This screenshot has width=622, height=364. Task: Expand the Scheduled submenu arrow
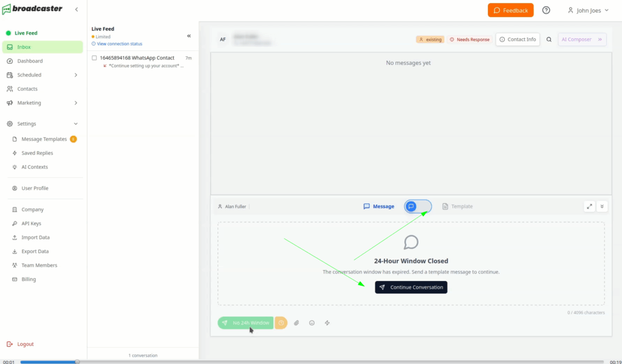pos(76,75)
